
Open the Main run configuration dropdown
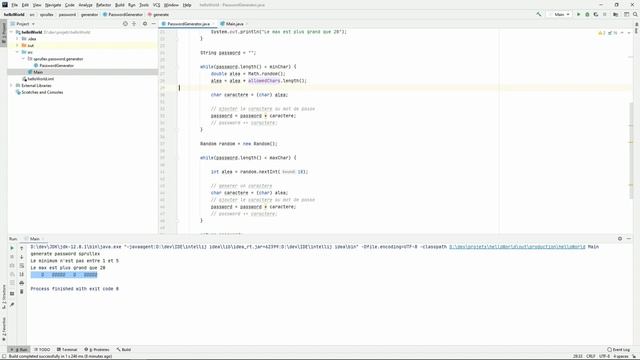559,14
